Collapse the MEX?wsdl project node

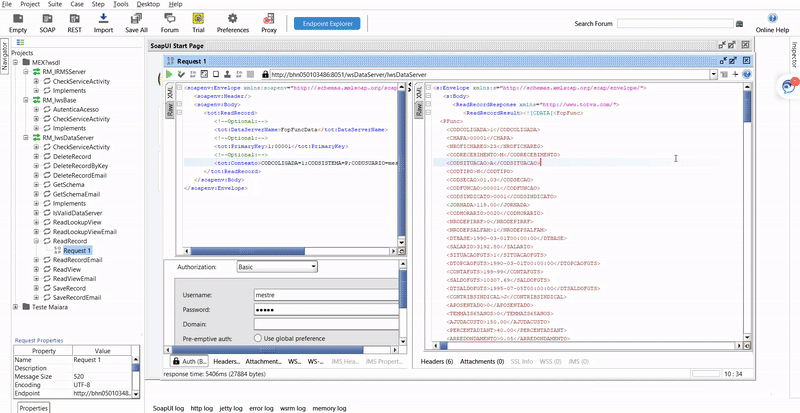pos(15,62)
